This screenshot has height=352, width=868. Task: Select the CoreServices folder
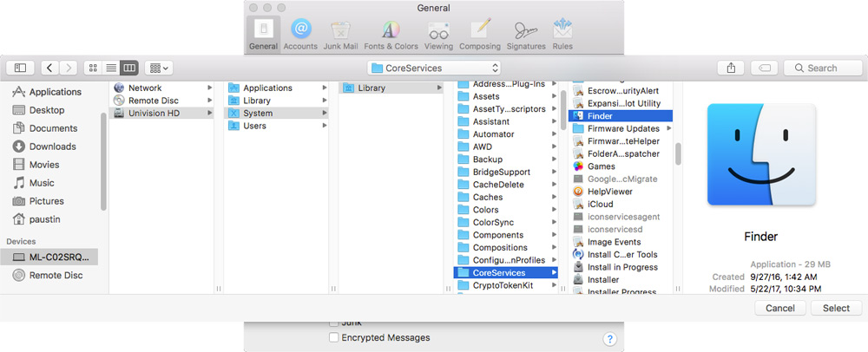[505, 273]
